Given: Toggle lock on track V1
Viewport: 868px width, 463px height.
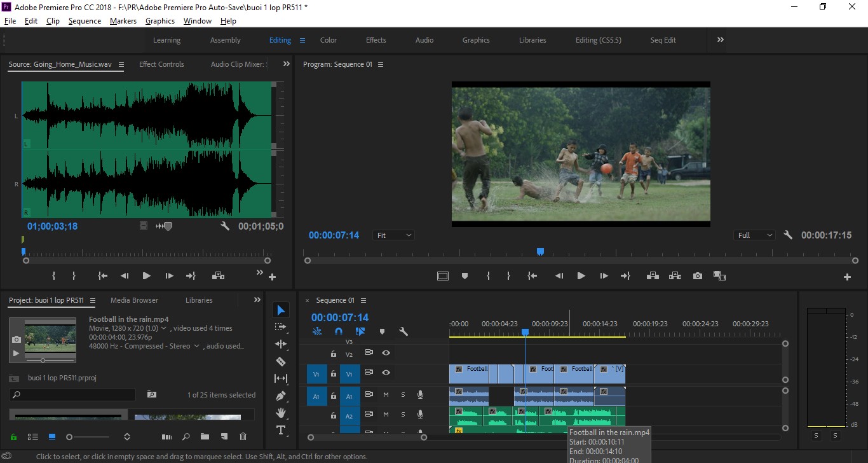Looking at the screenshot, I should (x=333, y=374).
